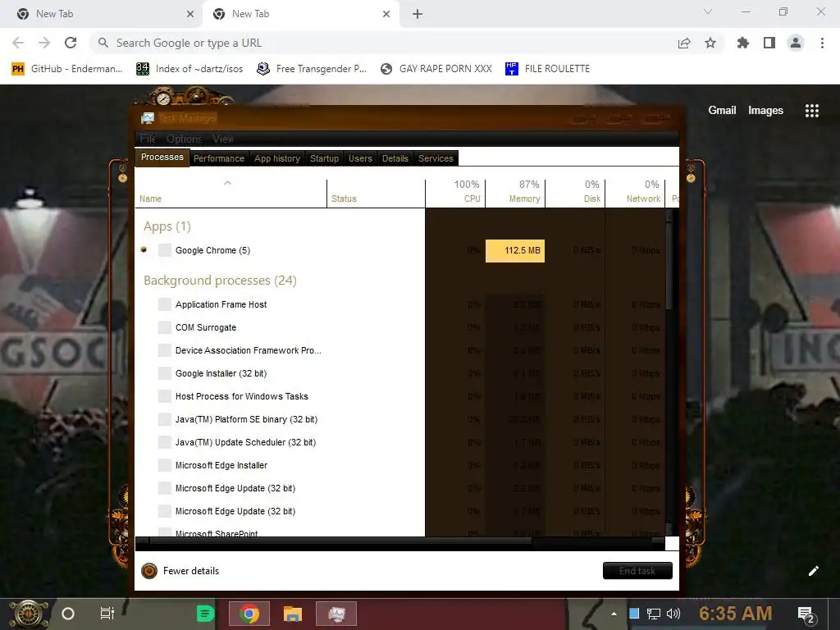Select the Task Manager taskbar button
The width and height of the screenshot is (840, 630).
(x=336, y=614)
